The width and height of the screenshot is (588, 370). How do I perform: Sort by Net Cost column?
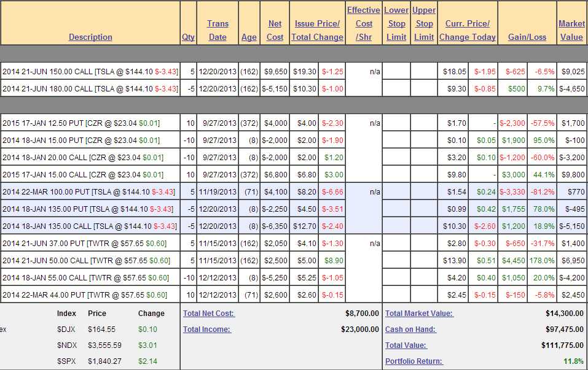tap(275, 30)
